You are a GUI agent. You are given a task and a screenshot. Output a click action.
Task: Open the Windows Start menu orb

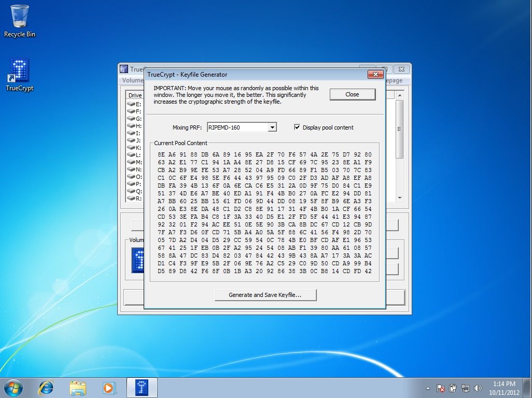point(13,388)
